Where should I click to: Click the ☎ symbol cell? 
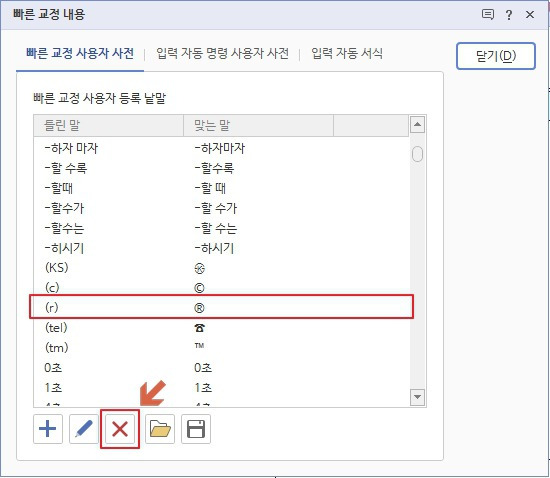[x=199, y=328]
